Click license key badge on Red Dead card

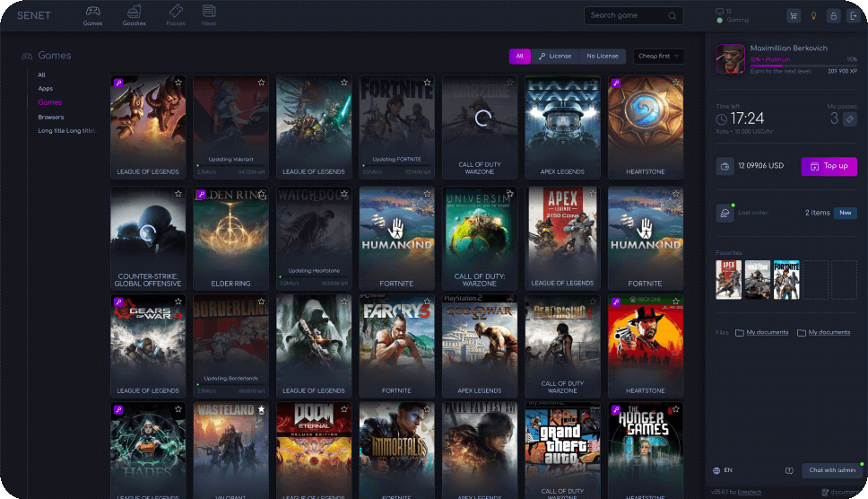616,302
